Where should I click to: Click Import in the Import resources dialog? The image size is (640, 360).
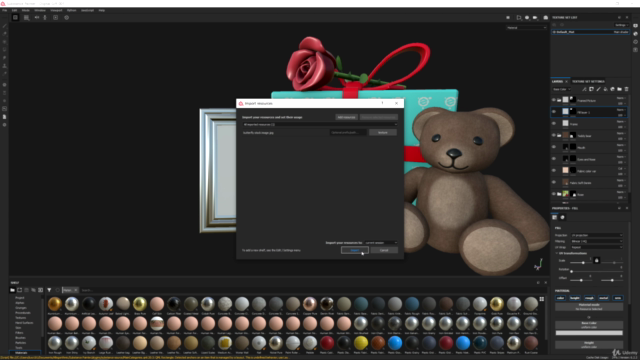tap(355, 250)
